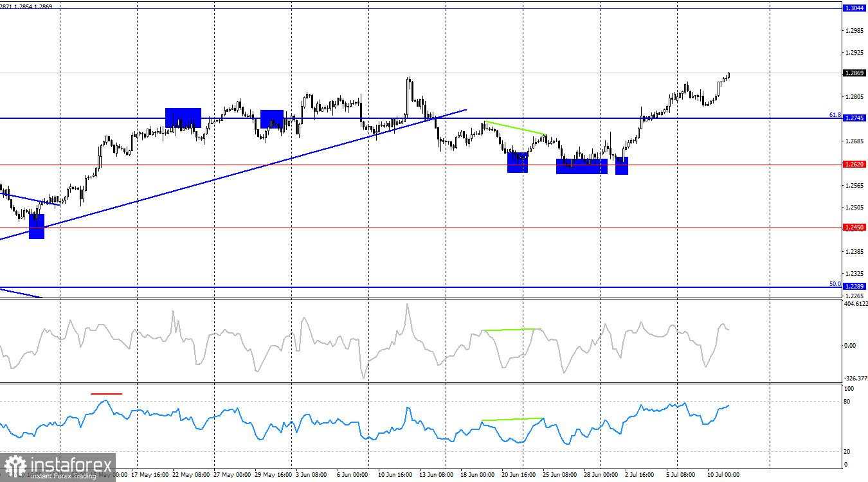Image resolution: width=868 pixels, height=482 pixels.
Task: Click the 61.8 Fibonacci label
Action: [835, 115]
